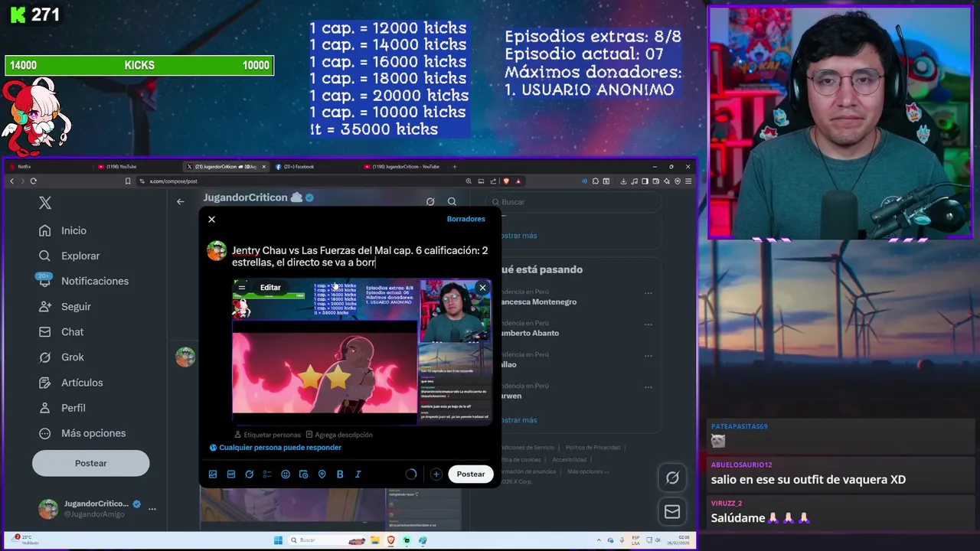Open floating messages envelope button

(x=672, y=512)
